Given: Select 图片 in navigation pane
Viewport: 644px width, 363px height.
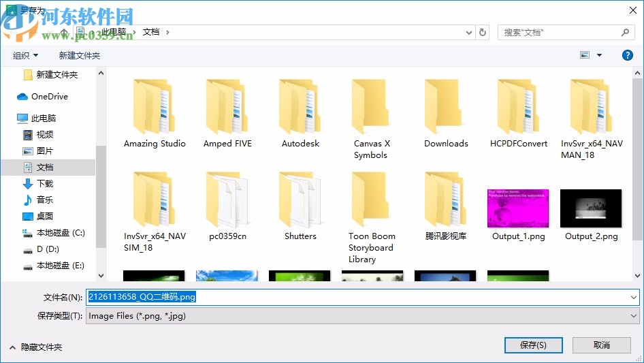Looking at the screenshot, I should (x=38, y=151).
